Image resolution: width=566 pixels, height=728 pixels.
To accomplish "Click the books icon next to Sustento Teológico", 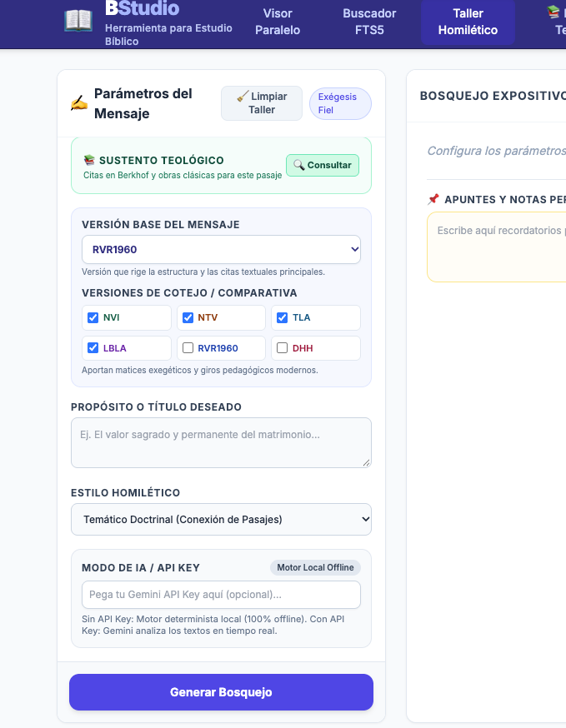I will point(89,160).
